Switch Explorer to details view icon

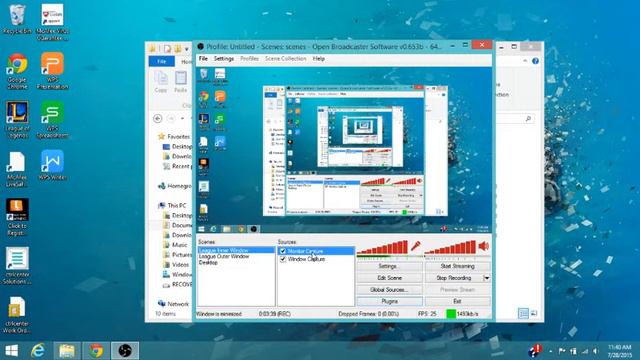[x=523, y=313]
